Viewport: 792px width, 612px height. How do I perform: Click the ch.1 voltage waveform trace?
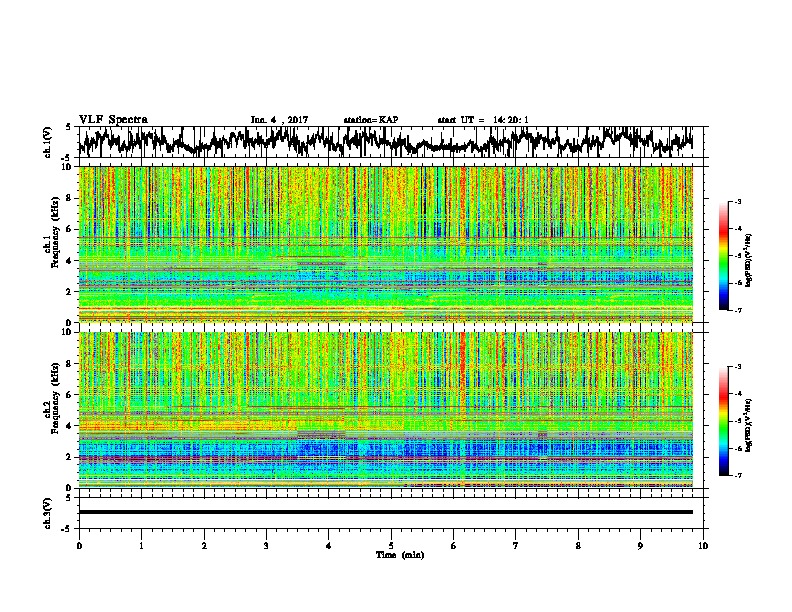(x=386, y=142)
